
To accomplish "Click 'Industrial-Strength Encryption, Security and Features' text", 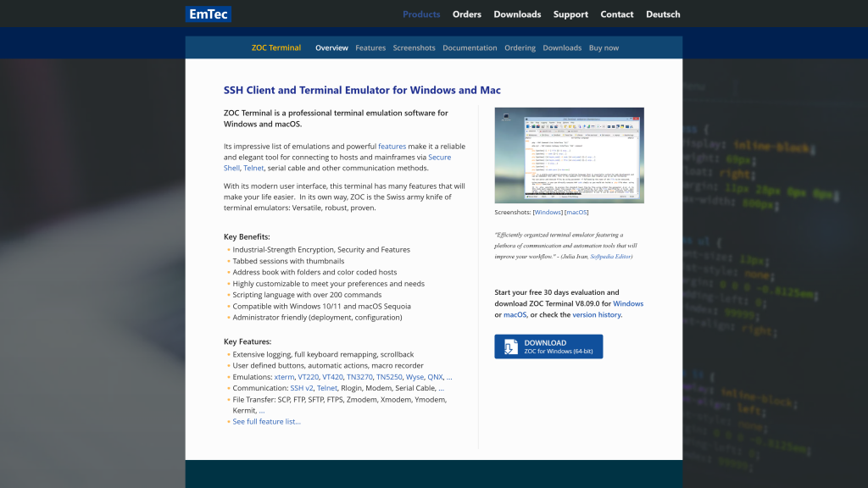I will click(x=321, y=250).
